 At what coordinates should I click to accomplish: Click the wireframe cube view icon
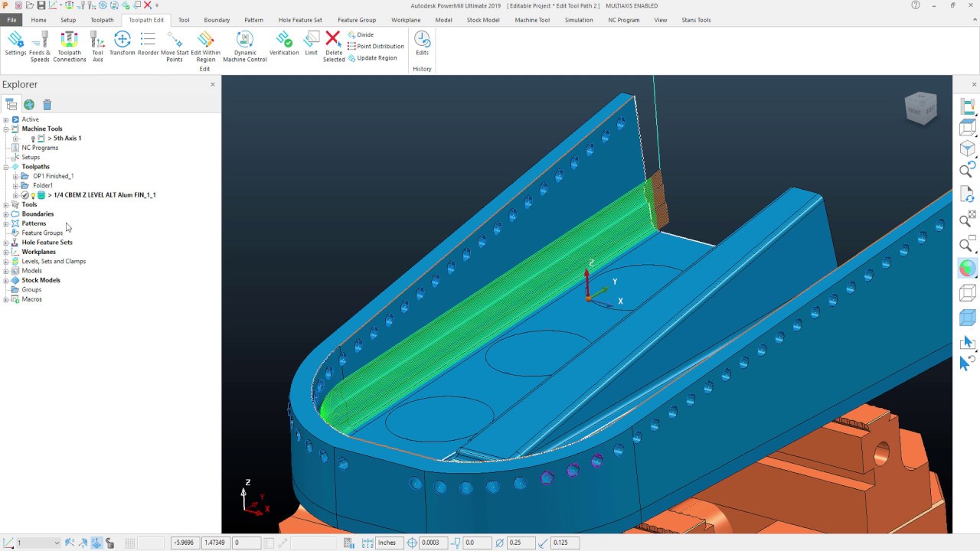click(968, 293)
